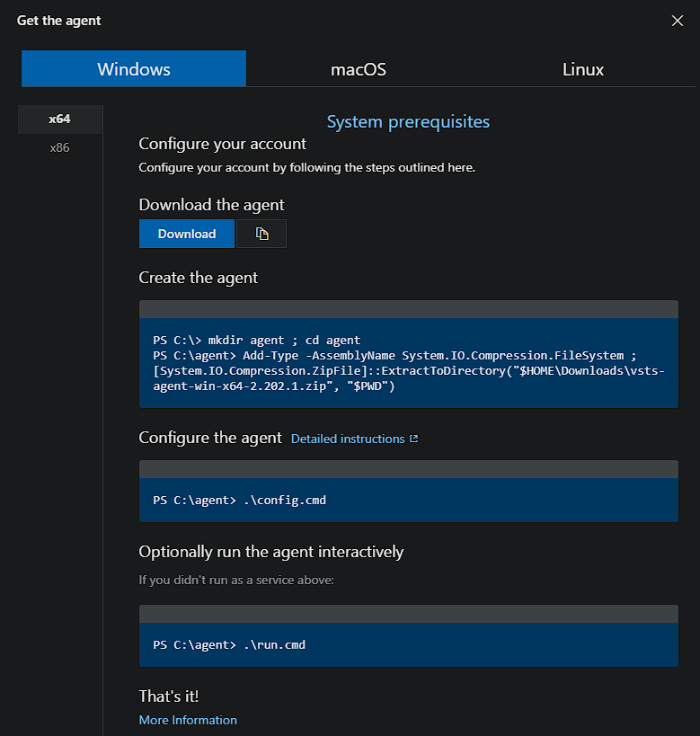Select the x86 architecture option
The width and height of the screenshot is (700, 736).
pyautogui.click(x=60, y=147)
